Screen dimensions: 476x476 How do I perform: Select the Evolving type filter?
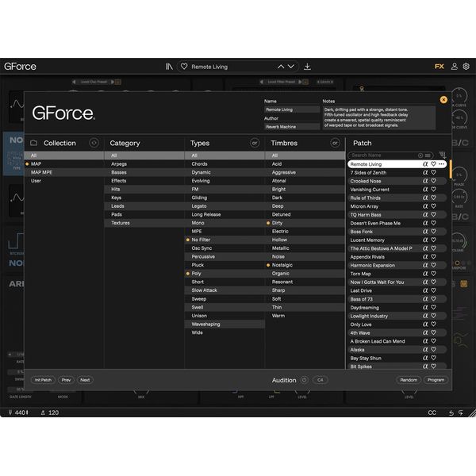pyautogui.click(x=225, y=181)
